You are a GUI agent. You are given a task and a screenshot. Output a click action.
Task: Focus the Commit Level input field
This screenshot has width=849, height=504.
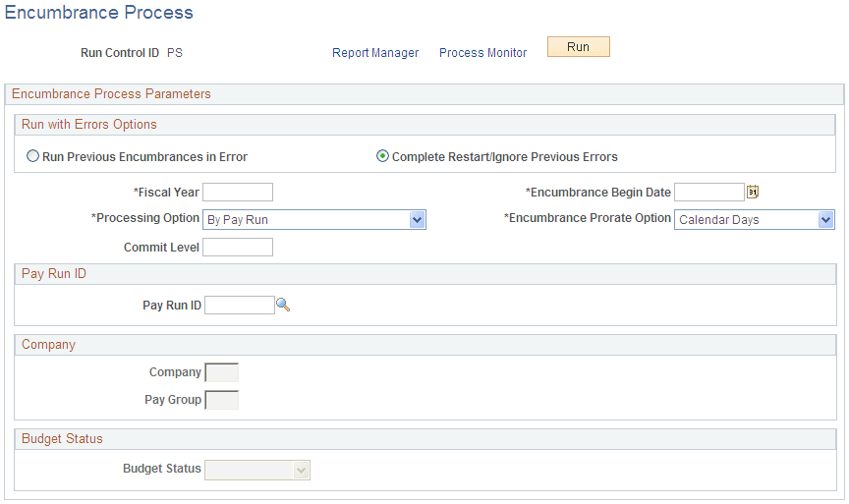point(238,248)
